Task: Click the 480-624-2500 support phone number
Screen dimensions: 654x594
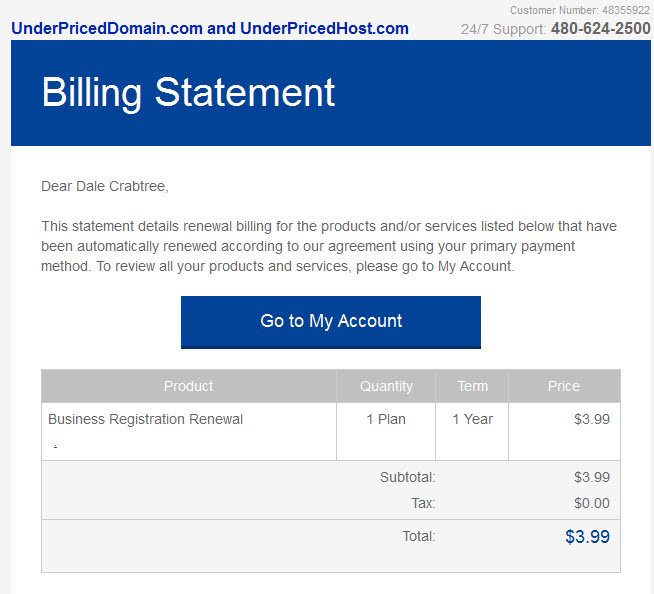Action: 601,28
